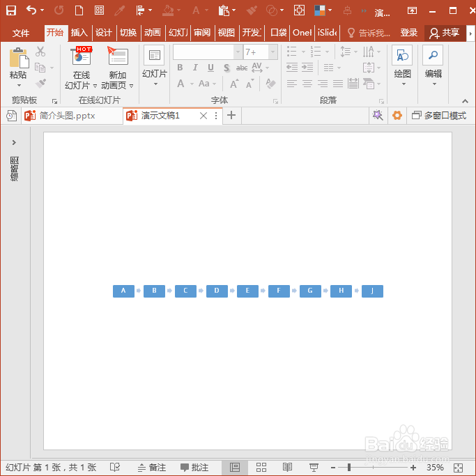The image size is (476, 476).
Task: Expand the thumbnail pane chevron
Action: (14, 142)
